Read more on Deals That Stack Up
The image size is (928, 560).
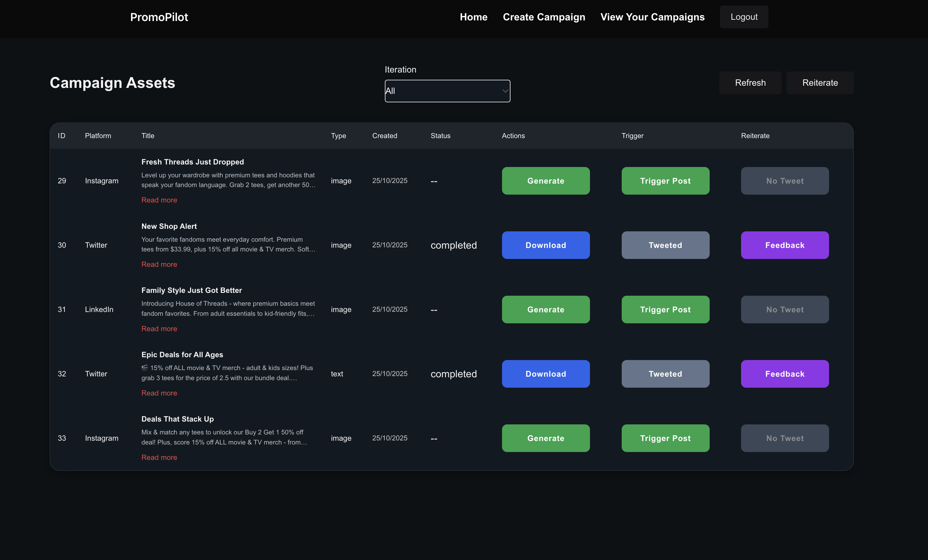[x=159, y=457]
